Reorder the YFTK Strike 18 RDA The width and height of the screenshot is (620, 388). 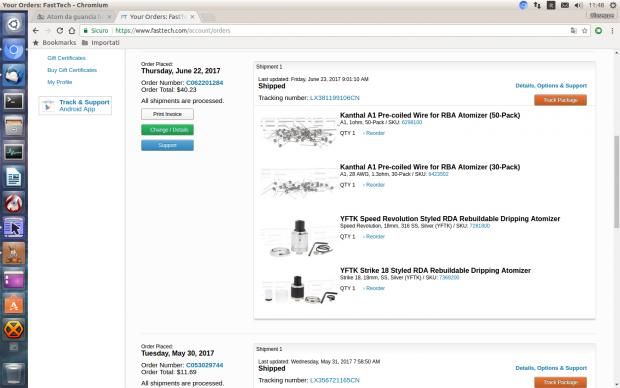[x=374, y=288]
